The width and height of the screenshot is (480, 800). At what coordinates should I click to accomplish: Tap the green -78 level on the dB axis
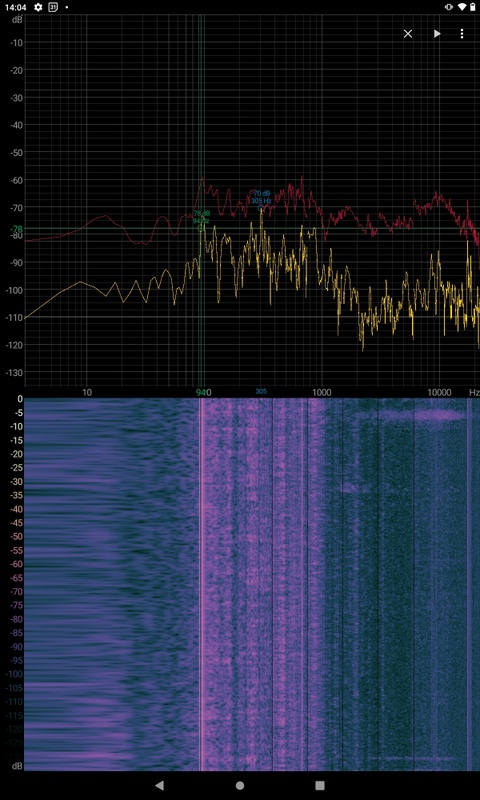click(x=17, y=229)
